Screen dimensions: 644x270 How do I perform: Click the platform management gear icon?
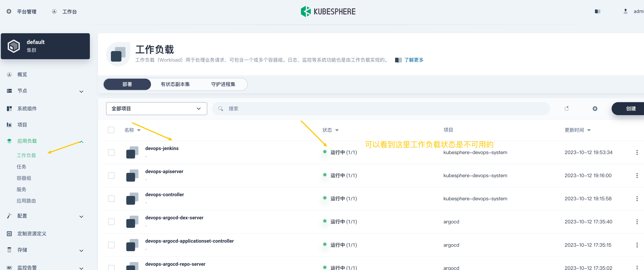point(9,12)
